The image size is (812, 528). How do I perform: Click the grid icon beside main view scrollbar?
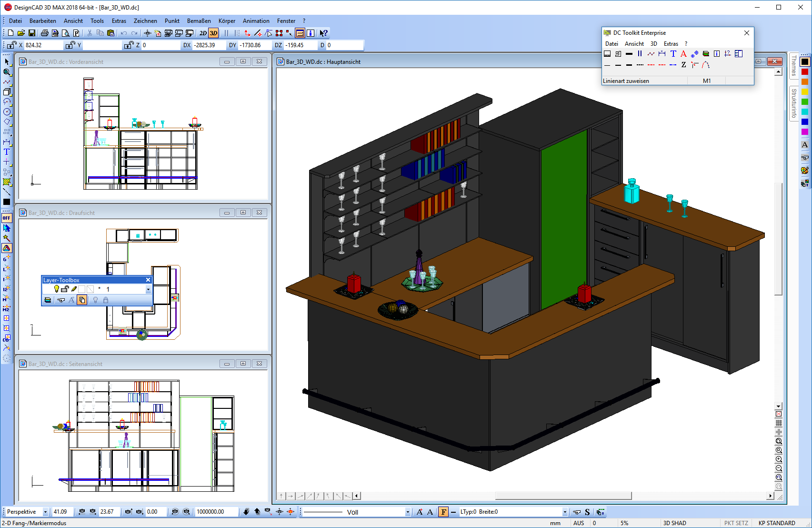(x=779, y=423)
